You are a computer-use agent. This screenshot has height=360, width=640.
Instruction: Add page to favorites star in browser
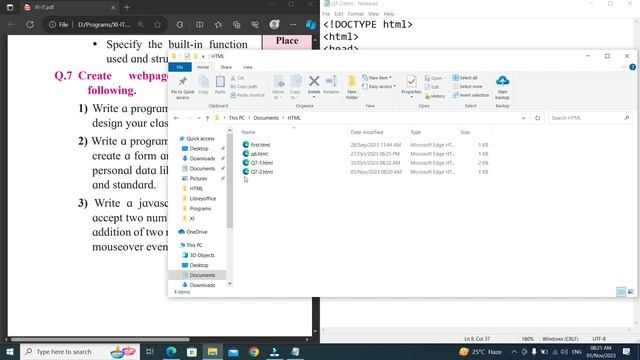pos(158,25)
